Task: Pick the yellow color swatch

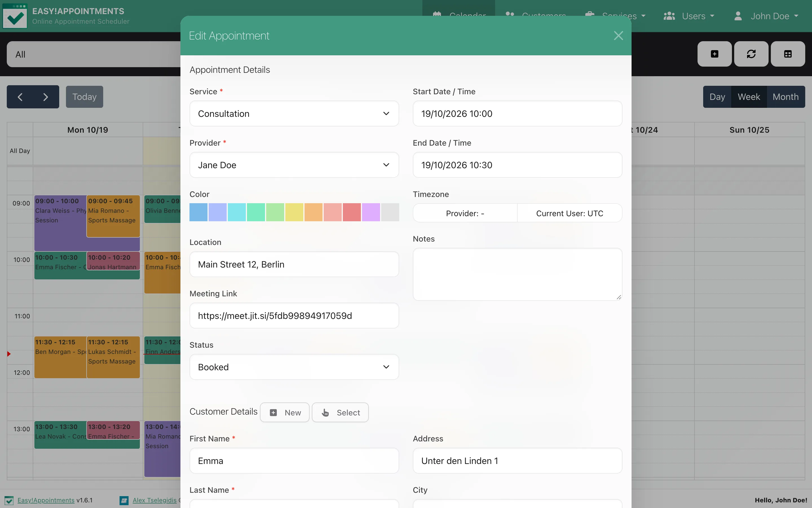Action: tap(294, 212)
